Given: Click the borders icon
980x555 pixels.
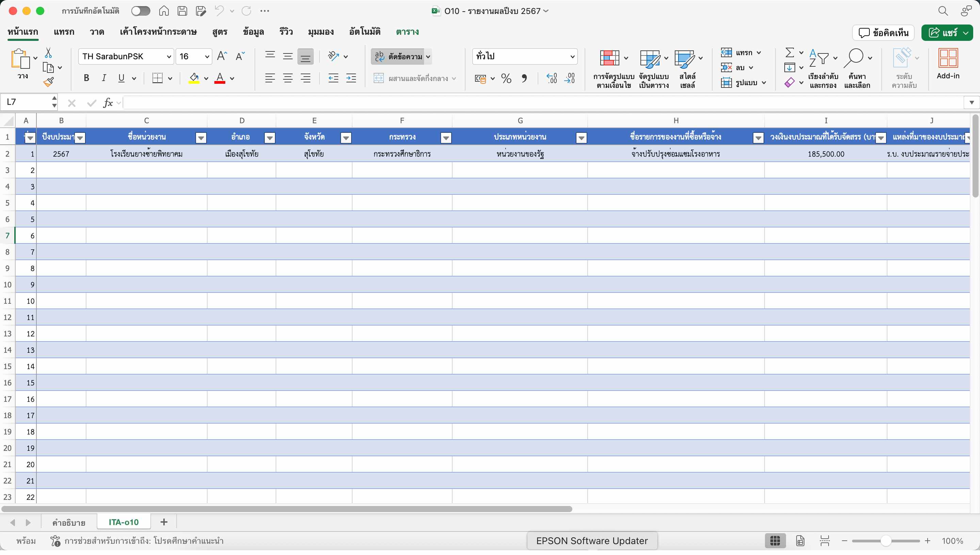Looking at the screenshot, I should coord(157,78).
